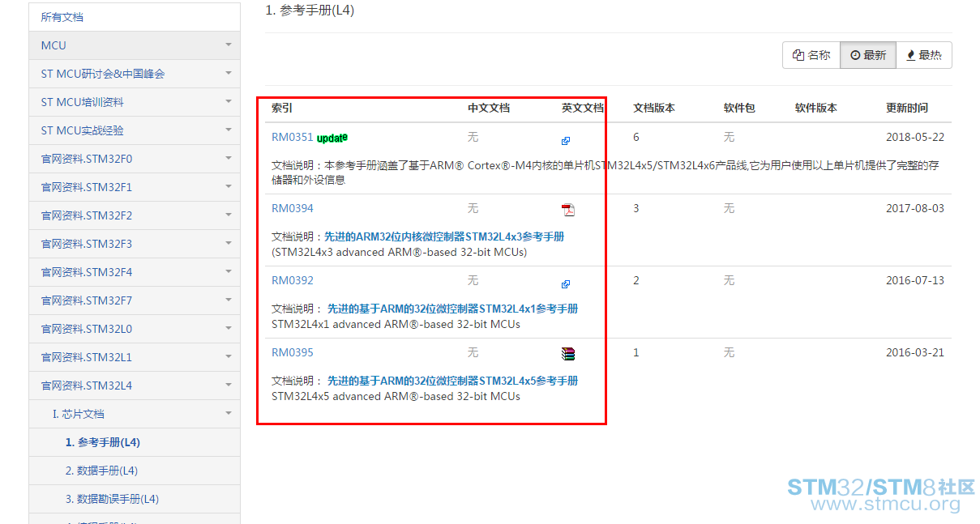Image resolution: width=980 pixels, height=524 pixels.
Task: Open 先进的ARM32位内核微控制器STM32L4x3参考手册 link
Action: pyautogui.click(x=444, y=237)
